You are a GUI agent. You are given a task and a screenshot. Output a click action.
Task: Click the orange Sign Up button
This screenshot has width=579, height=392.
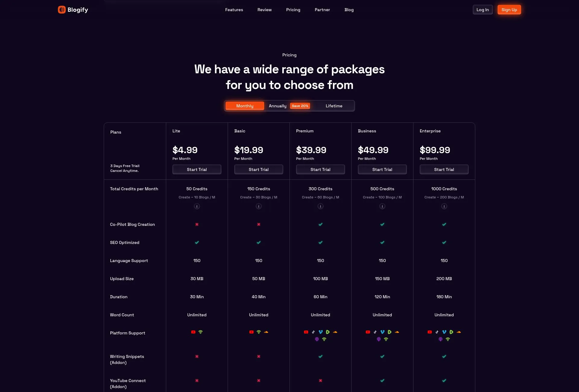[509, 9]
